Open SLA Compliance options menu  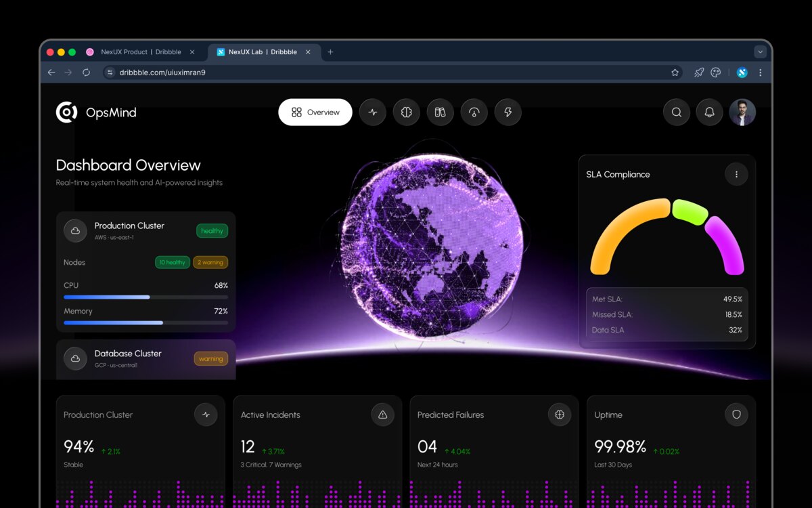click(736, 174)
